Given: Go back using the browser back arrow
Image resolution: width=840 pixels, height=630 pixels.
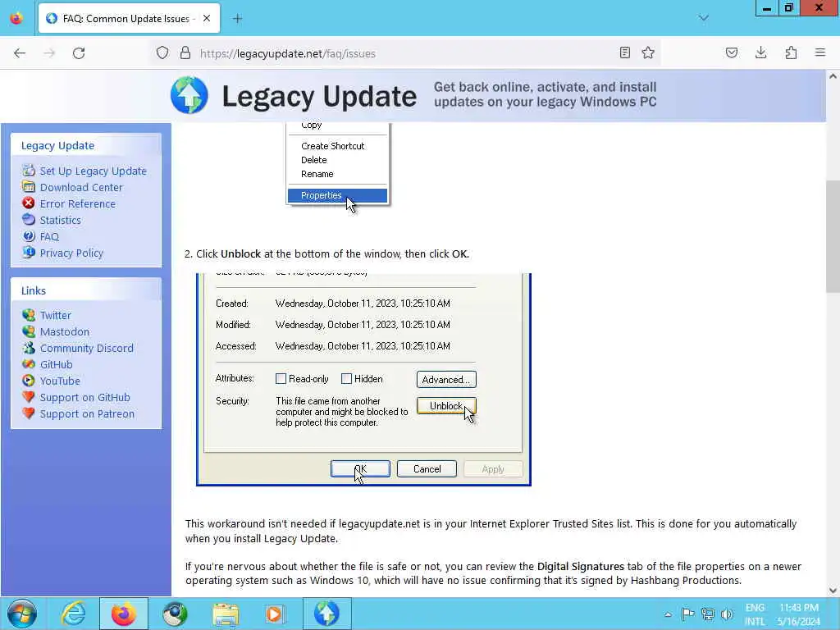Looking at the screenshot, I should coord(20,53).
